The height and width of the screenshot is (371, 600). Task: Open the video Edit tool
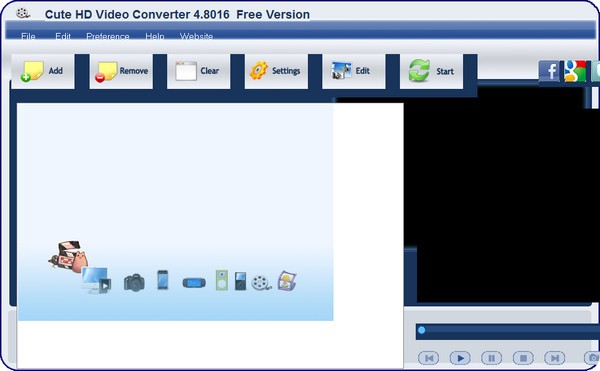click(354, 71)
